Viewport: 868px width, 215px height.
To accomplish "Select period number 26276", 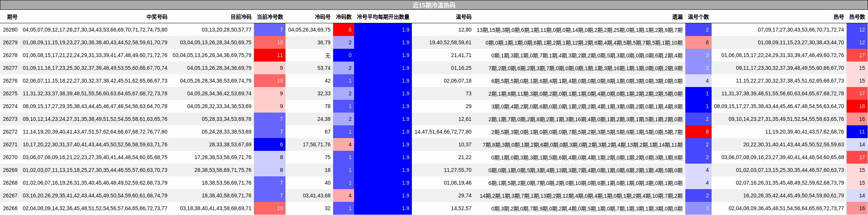I will click(x=10, y=81).
